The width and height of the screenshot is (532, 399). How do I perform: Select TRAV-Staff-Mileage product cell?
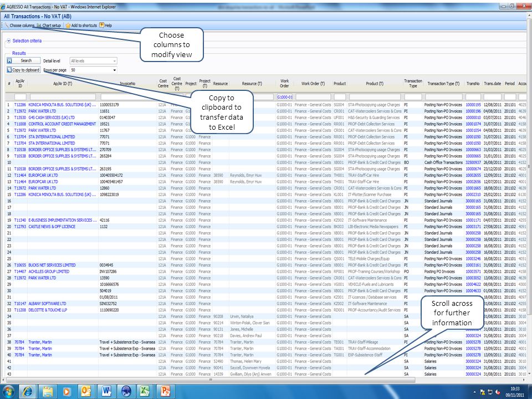[x=363, y=342]
